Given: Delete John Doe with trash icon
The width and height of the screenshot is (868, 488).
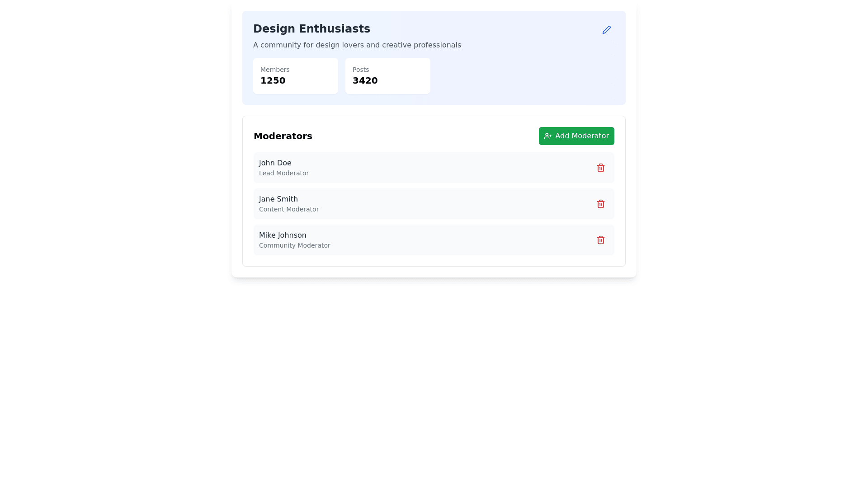Looking at the screenshot, I should point(600,168).
